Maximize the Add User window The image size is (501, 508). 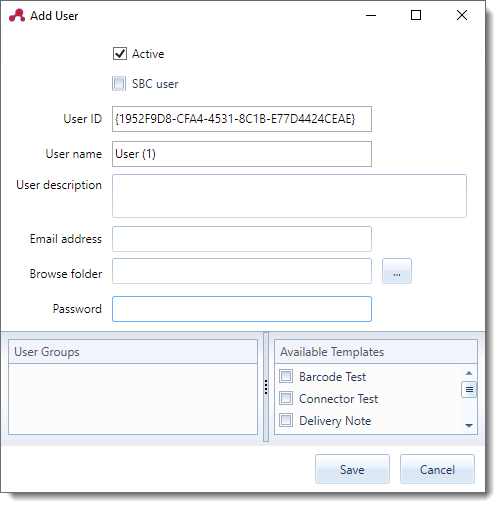tap(415, 15)
